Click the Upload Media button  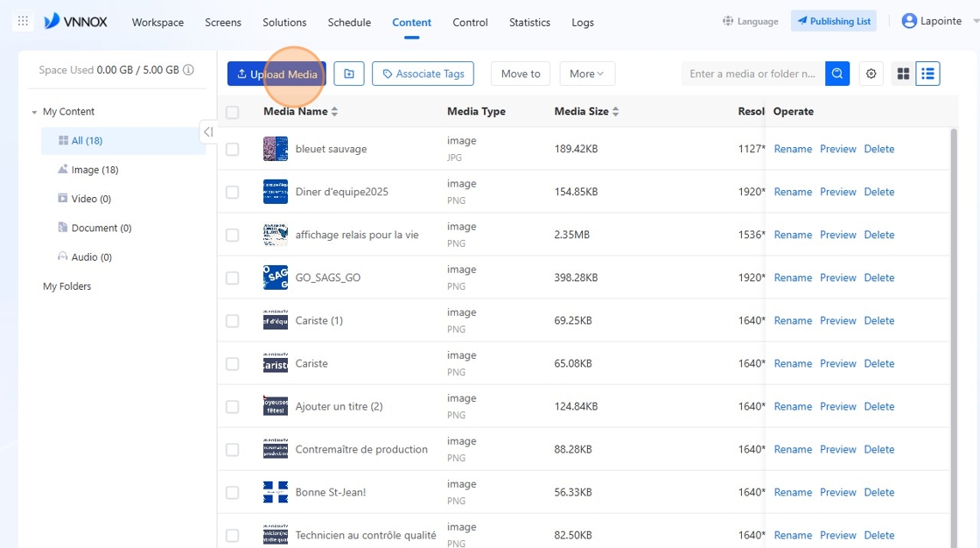[276, 74]
